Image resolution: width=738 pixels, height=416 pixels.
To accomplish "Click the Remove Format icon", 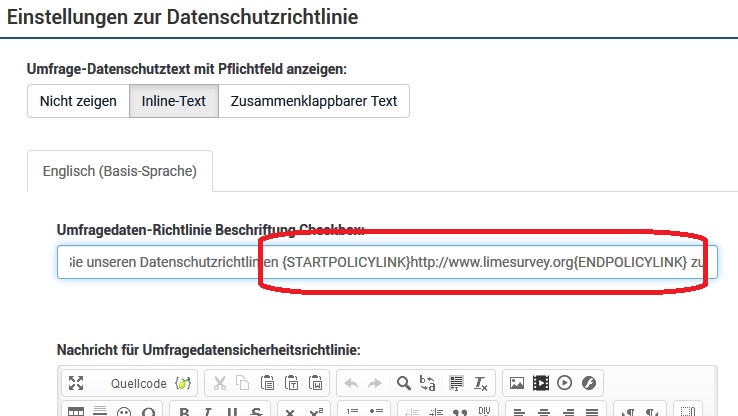I will pyautogui.click(x=480, y=382).
